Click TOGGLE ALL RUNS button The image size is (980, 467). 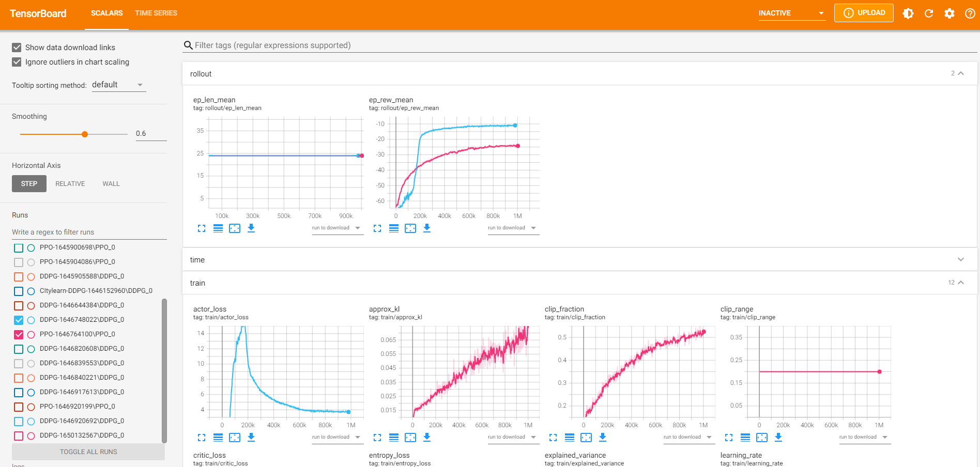[x=88, y=452]
